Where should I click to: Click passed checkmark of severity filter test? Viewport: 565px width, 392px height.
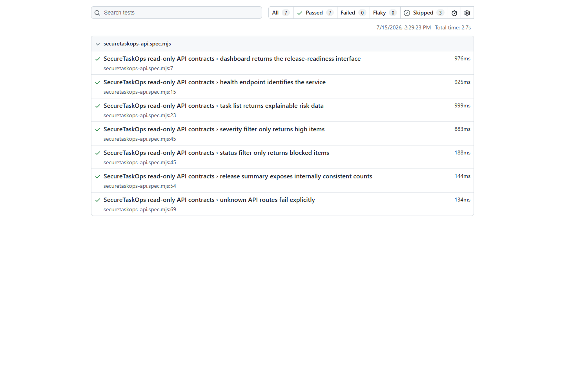(x=98, y=130)
